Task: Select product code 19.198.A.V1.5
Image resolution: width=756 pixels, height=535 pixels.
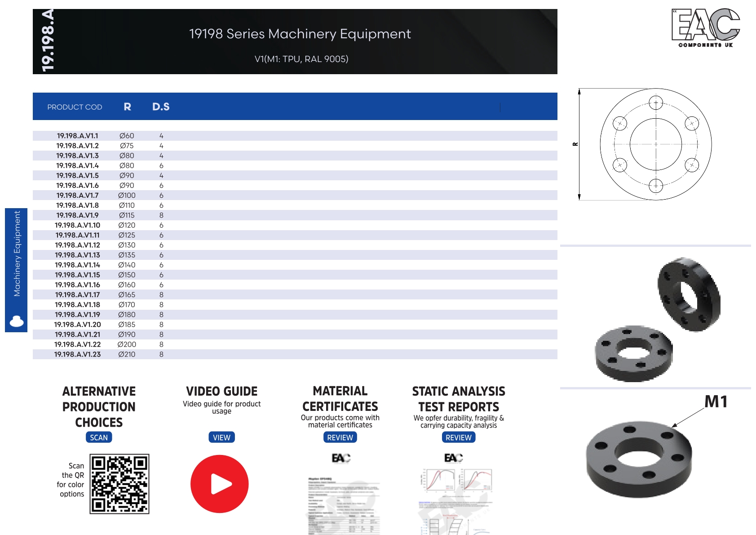Action: 77,175
